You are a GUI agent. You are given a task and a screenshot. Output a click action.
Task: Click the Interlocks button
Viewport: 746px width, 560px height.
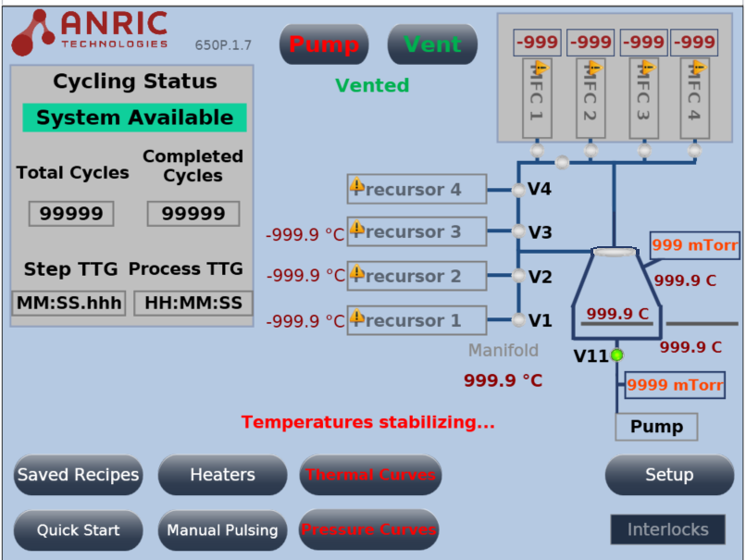pos(667,529)
